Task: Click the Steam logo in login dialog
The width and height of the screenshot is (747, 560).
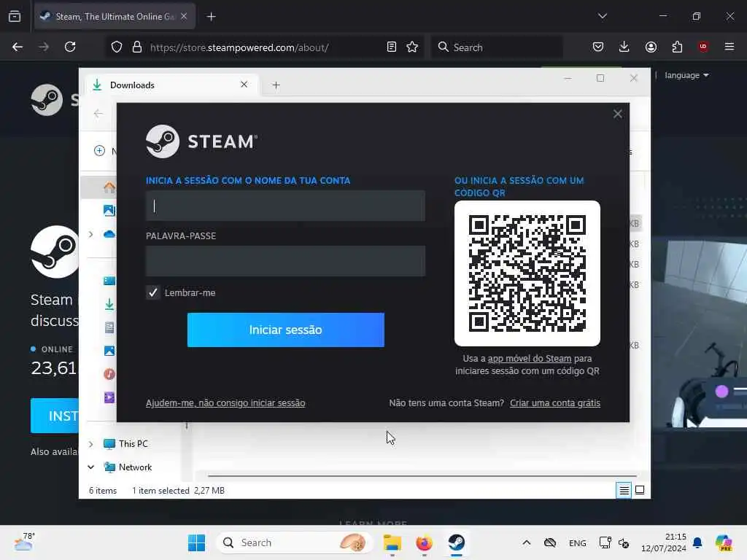Action: click(x=202, y=141)
